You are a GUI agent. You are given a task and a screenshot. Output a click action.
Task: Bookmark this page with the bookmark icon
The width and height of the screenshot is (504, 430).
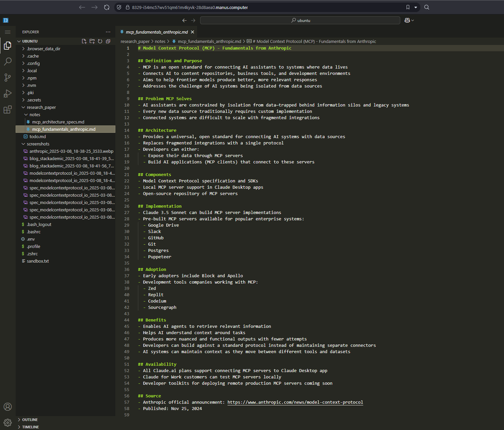tap(408, 7)
